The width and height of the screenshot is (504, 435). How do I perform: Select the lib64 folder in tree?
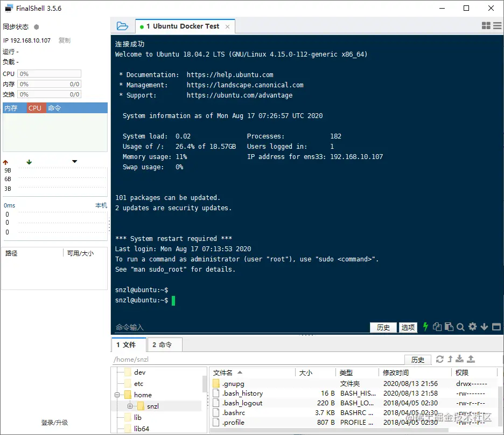(142, 429)
